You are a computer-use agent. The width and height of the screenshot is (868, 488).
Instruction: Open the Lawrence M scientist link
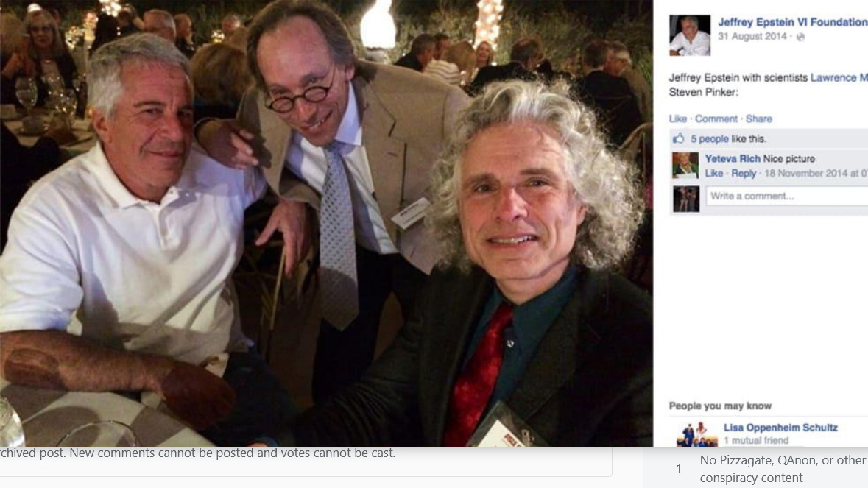(x=839, y=78)
